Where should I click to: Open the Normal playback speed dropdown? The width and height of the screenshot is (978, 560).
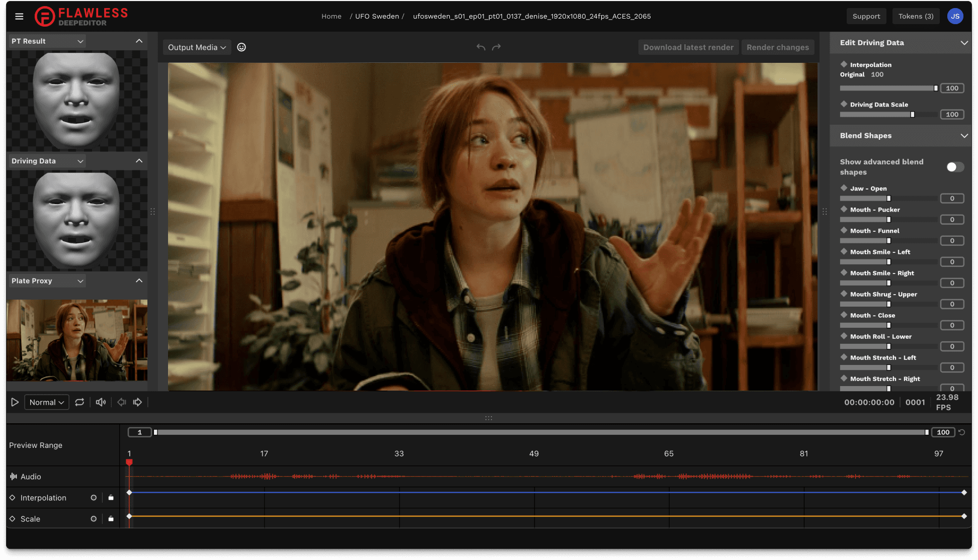[47, 402]
